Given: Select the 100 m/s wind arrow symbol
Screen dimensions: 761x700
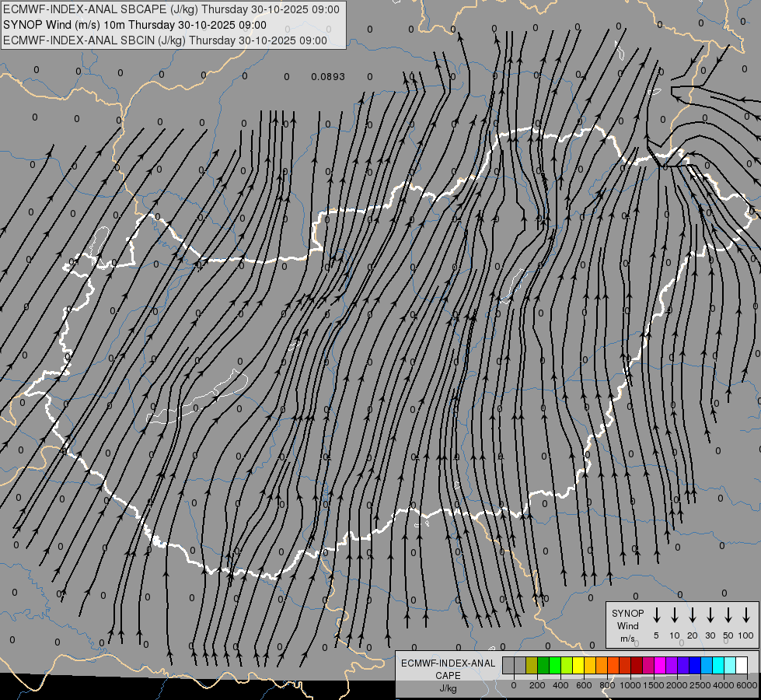Looking at the screenshot, I should pyautogui.click(x=746, y=615).
